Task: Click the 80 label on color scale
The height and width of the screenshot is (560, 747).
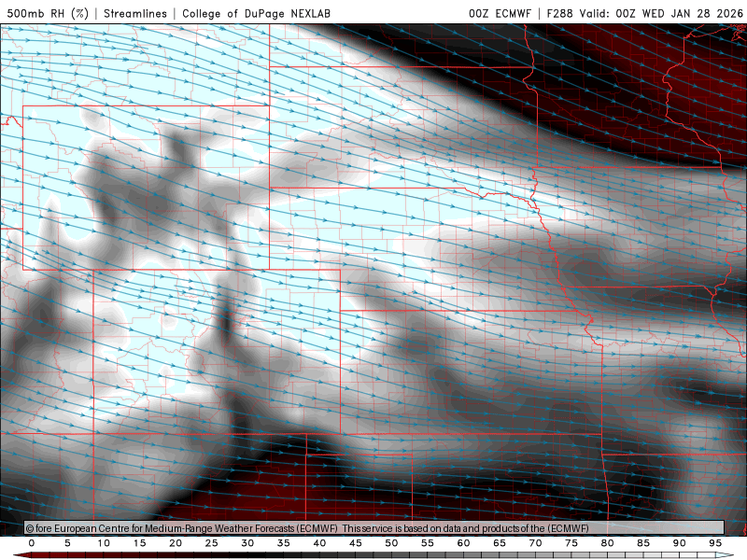Action: pos(608,543)
